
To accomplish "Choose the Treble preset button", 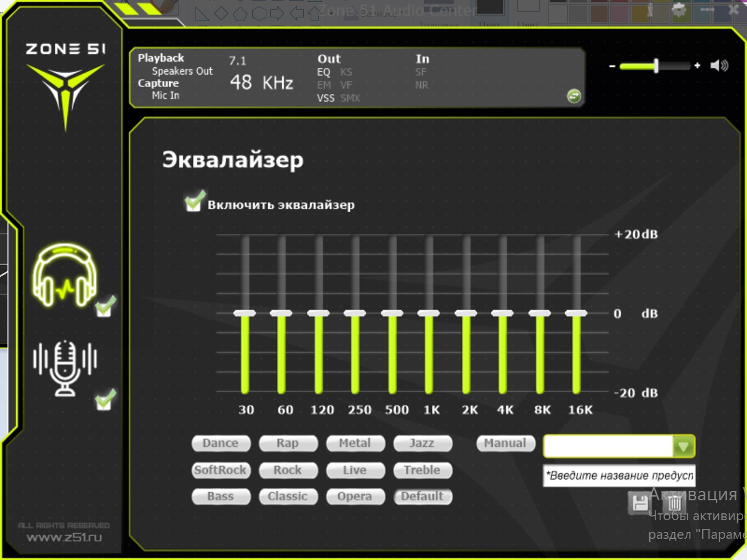I will tap(423, 470).
